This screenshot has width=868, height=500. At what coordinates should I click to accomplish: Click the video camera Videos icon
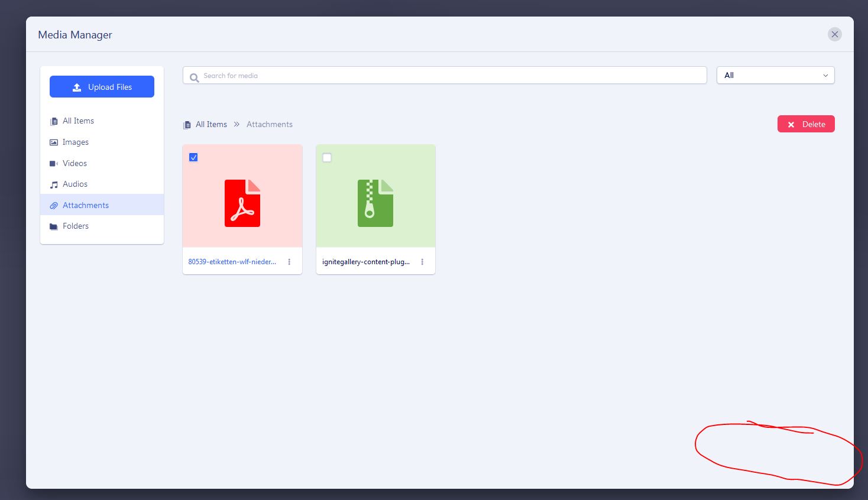coord(54,164)
